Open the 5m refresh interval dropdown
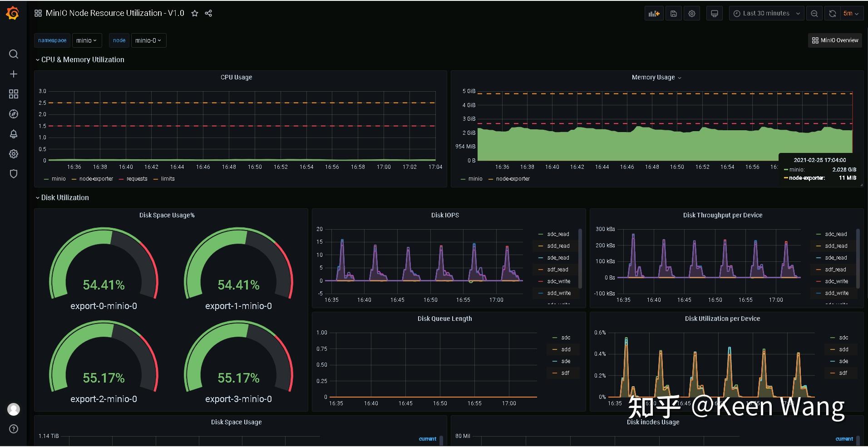The image size is (868, 447). click(x=851, y=14)
